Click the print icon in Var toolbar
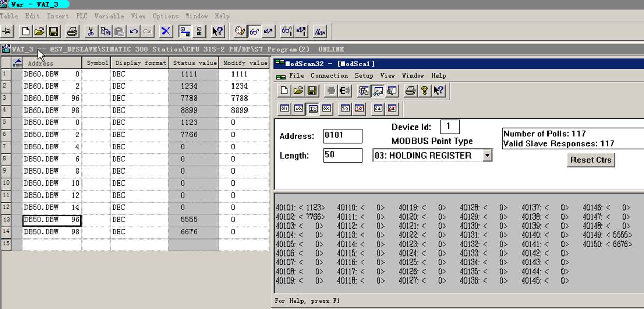The image size is (644, 309). (72, 32)
